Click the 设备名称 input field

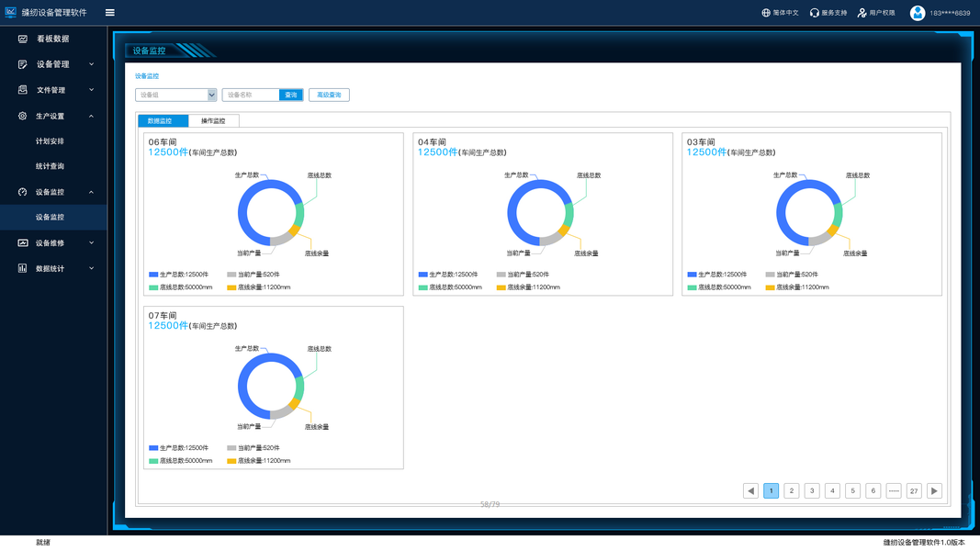click(251, 95)
